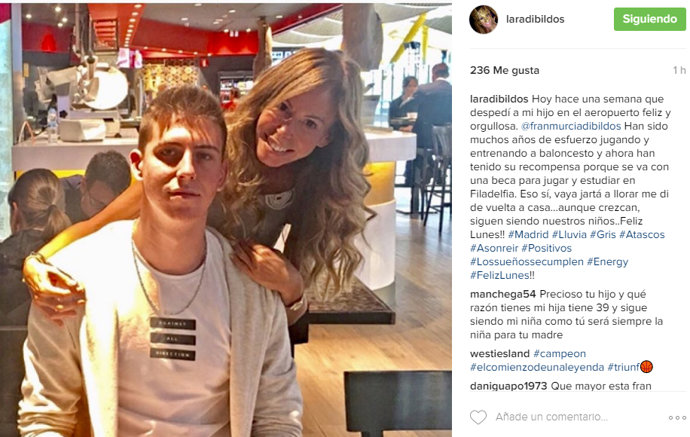690x437 pixels.
Task: Open the three-dots more options menu
Action: tap(677, 418)
